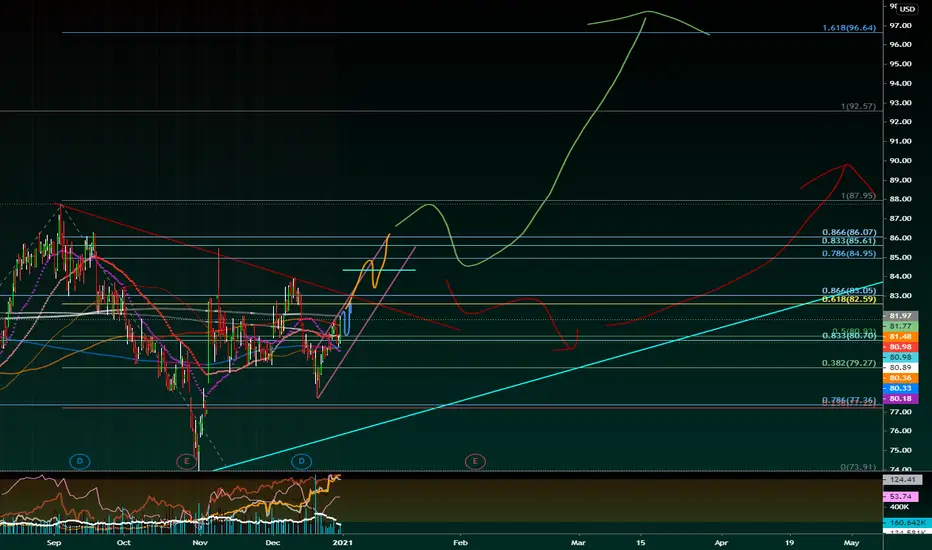This screenshot has width=932, height=550.
Task: Click the gray 124.41 indicator value label
Action: tap(902, 479)
